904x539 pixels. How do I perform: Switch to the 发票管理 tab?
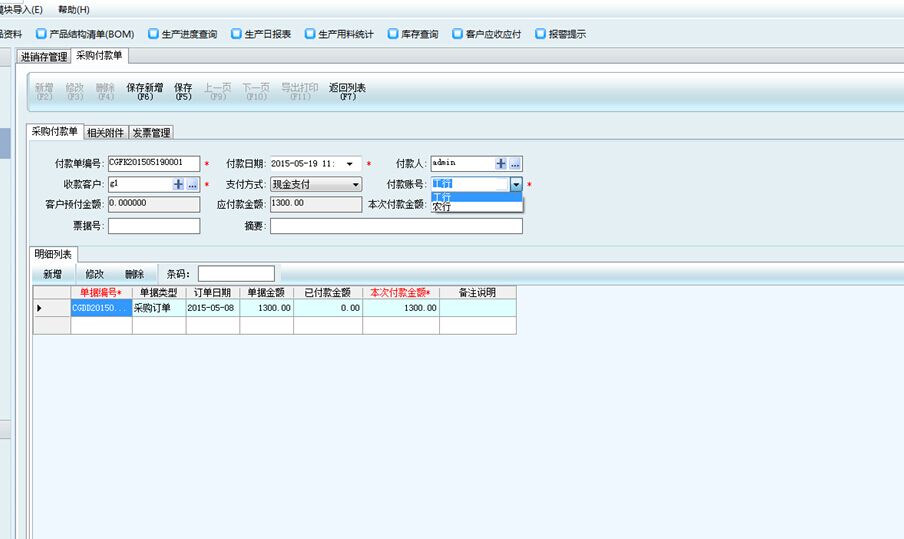click(x=151, y=132)
